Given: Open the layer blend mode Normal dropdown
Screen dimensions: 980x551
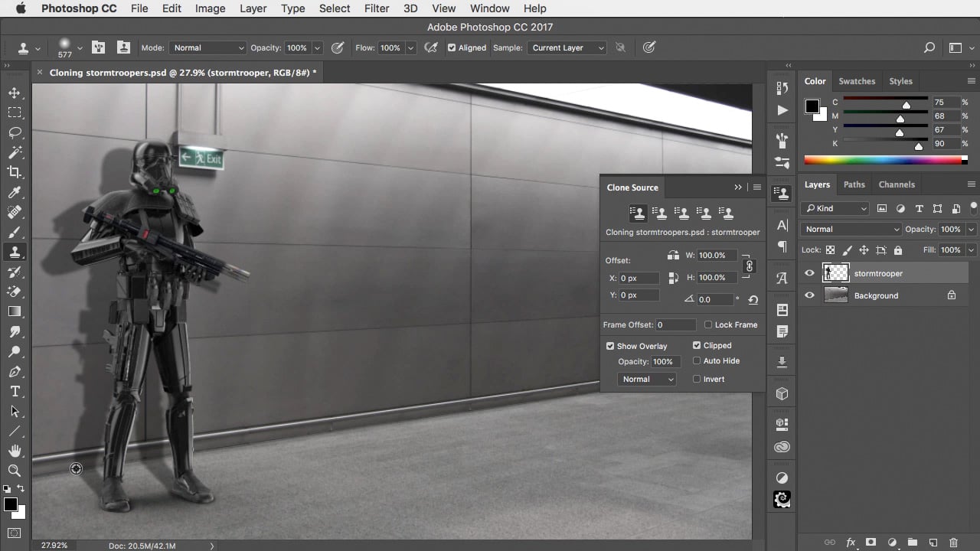Looking at the screenshot, I should (x=851, y=229).
